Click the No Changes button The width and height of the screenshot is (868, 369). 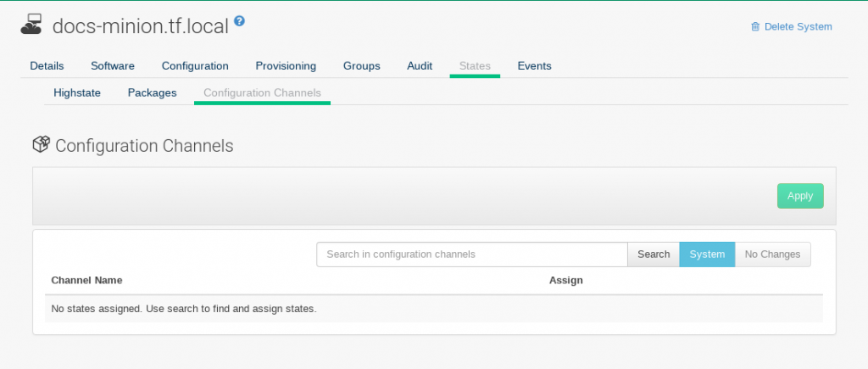tap(772, 254)
